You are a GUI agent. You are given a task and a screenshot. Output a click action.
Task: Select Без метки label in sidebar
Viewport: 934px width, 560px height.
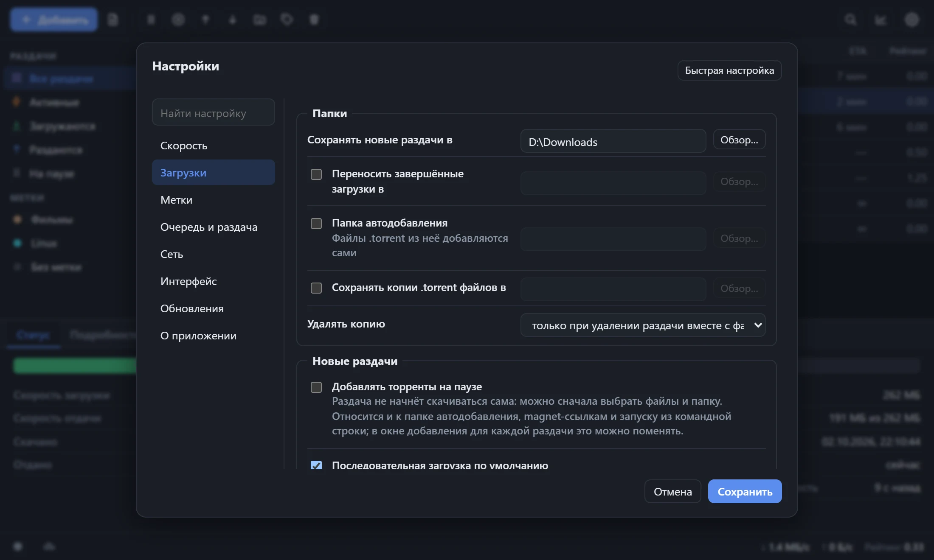coord(70,267)
